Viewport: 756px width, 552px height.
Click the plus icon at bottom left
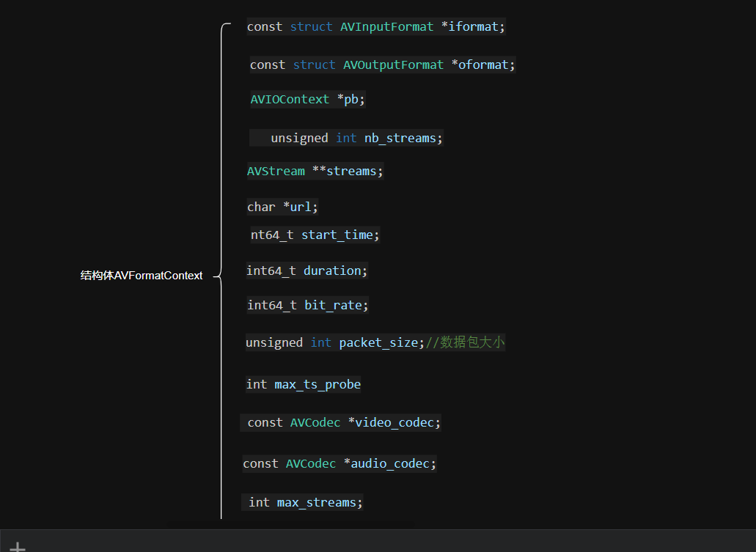(x=18, y=547)
